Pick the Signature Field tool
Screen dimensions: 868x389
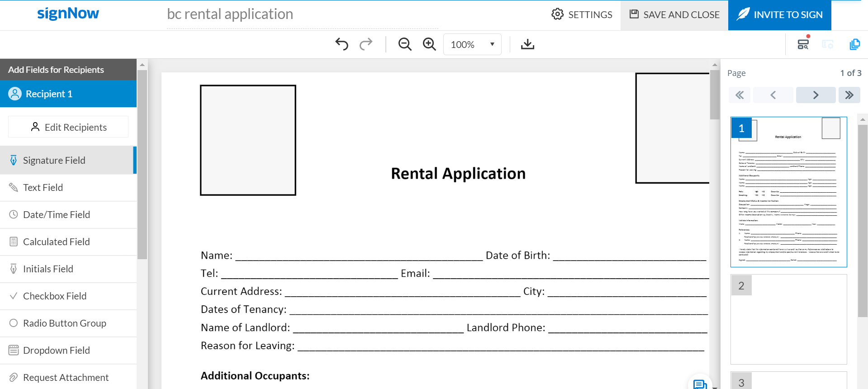click(54, 161)
